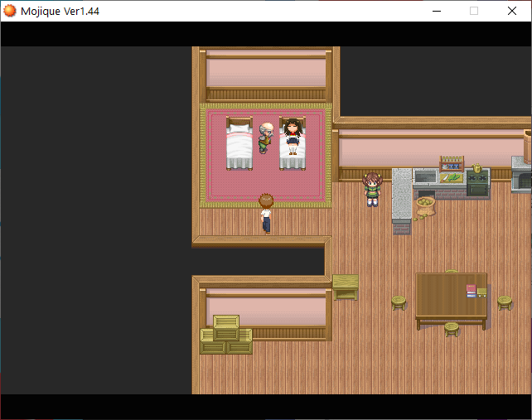Screen dimensions: 532x420
Task: Click the kitchen sink basin
Action: pyautogui.click(x=425, y=176)
